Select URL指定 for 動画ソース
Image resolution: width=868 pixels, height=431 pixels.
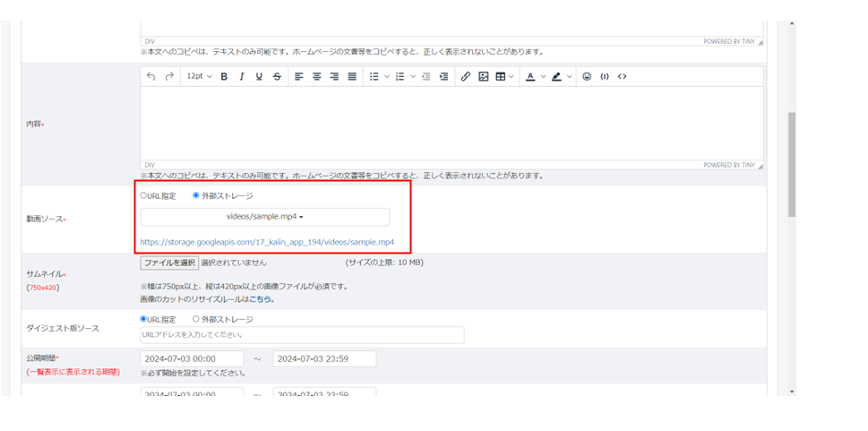coord(143,195)
